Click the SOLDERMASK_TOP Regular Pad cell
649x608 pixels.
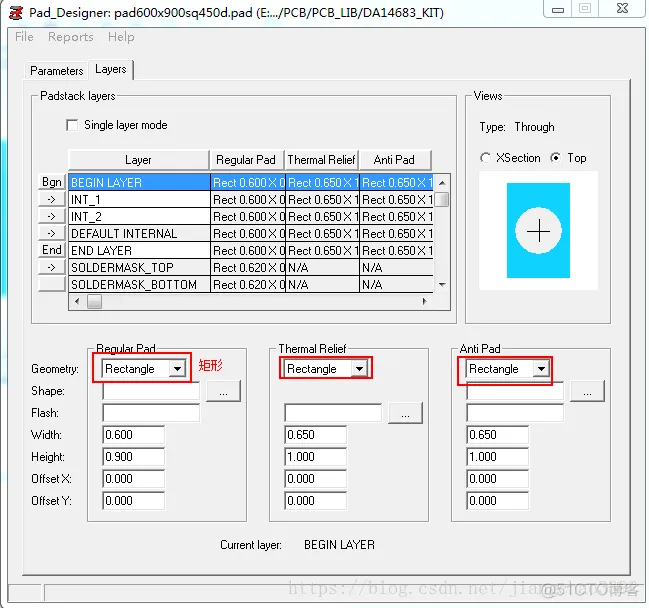coord(248,267)
